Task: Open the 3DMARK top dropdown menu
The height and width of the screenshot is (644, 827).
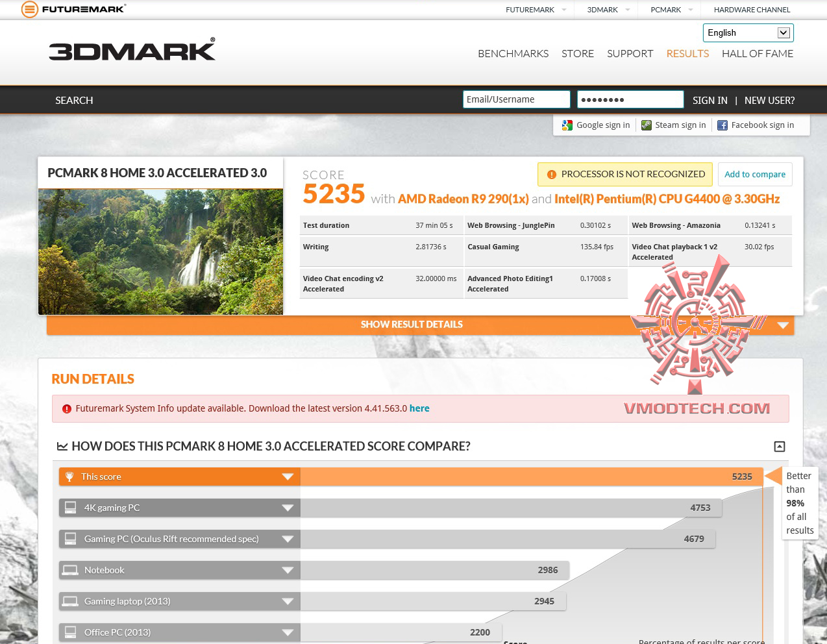Action: click(608, 10)
